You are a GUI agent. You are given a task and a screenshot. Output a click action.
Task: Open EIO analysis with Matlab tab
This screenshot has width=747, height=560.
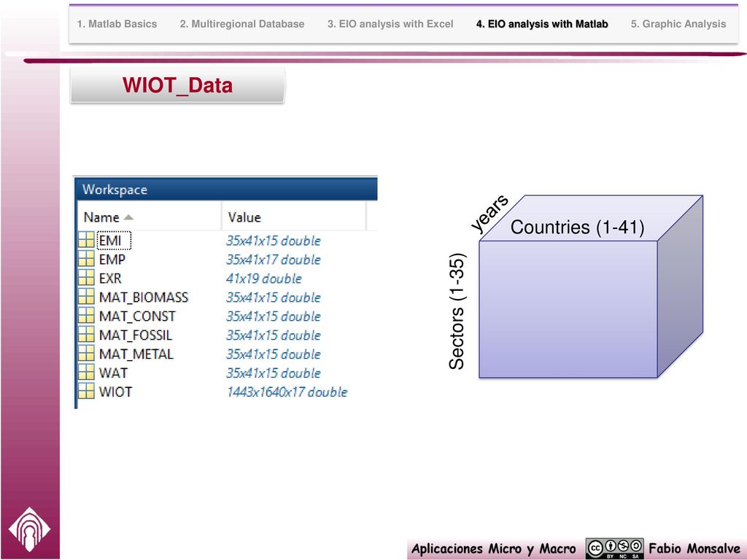point(542,24)
